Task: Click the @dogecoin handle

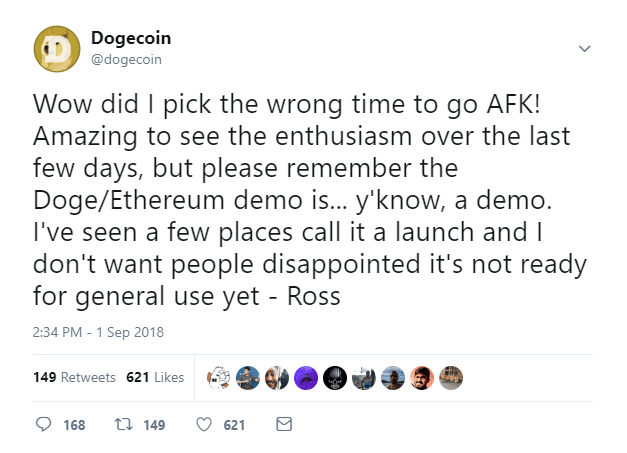Action: [x=126, y=58]
